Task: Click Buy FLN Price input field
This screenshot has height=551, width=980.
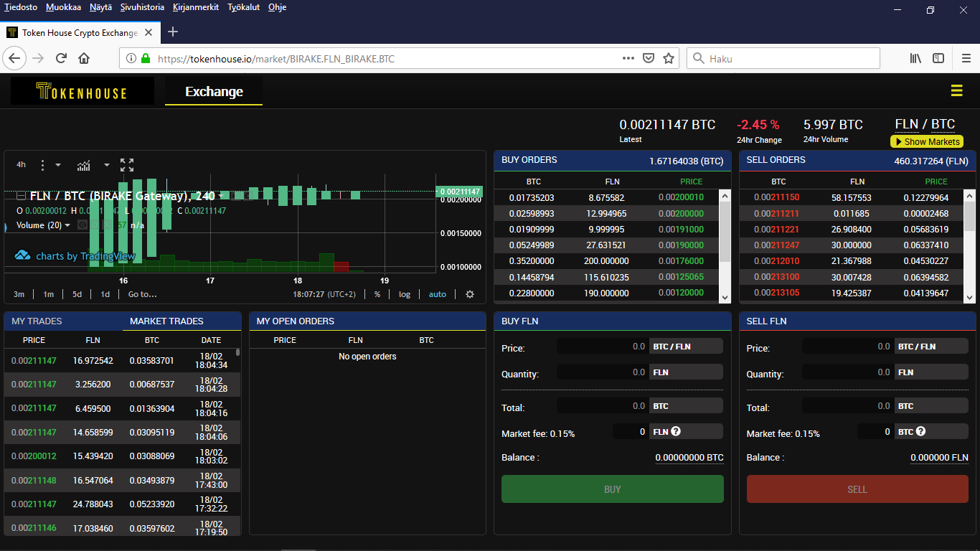Action: 603,347
